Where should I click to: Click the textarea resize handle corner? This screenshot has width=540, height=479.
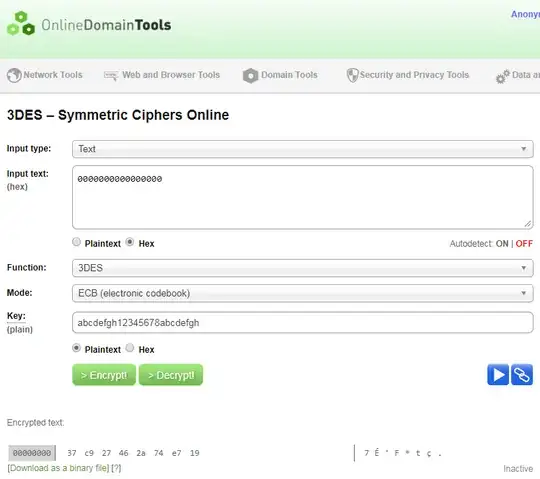coord(528,224)
